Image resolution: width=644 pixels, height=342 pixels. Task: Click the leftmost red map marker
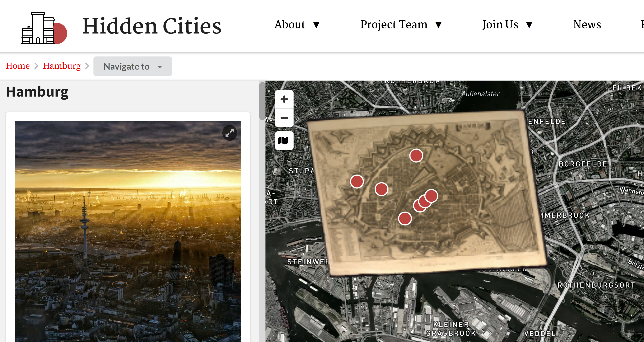point(357,181)
